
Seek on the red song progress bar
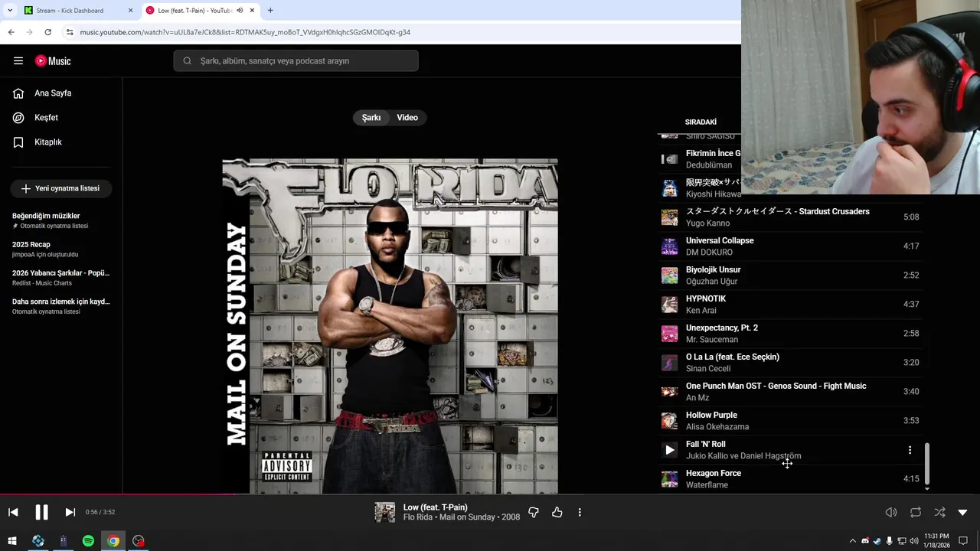click(119, 494)
